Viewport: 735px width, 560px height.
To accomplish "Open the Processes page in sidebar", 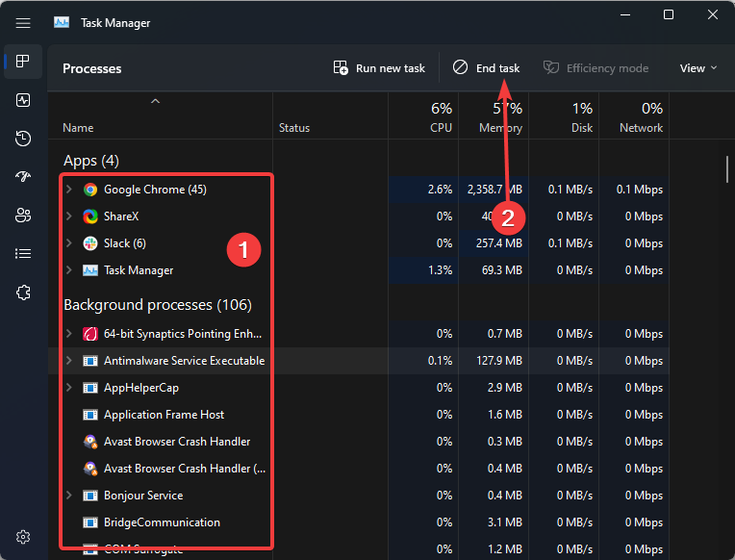I will 23,61.
